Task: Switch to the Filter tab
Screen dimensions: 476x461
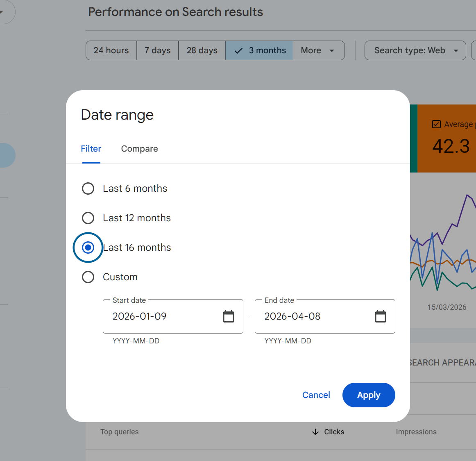Action: point(91,149)
